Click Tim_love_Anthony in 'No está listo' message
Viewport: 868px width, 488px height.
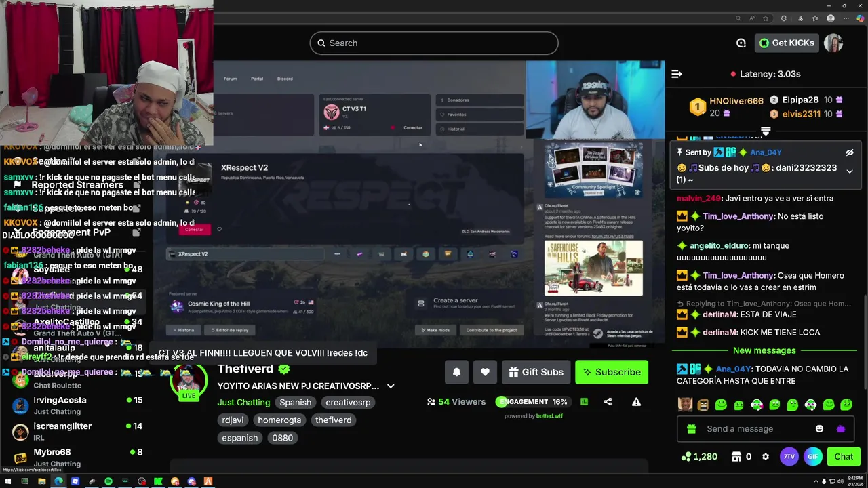[738, 216]
